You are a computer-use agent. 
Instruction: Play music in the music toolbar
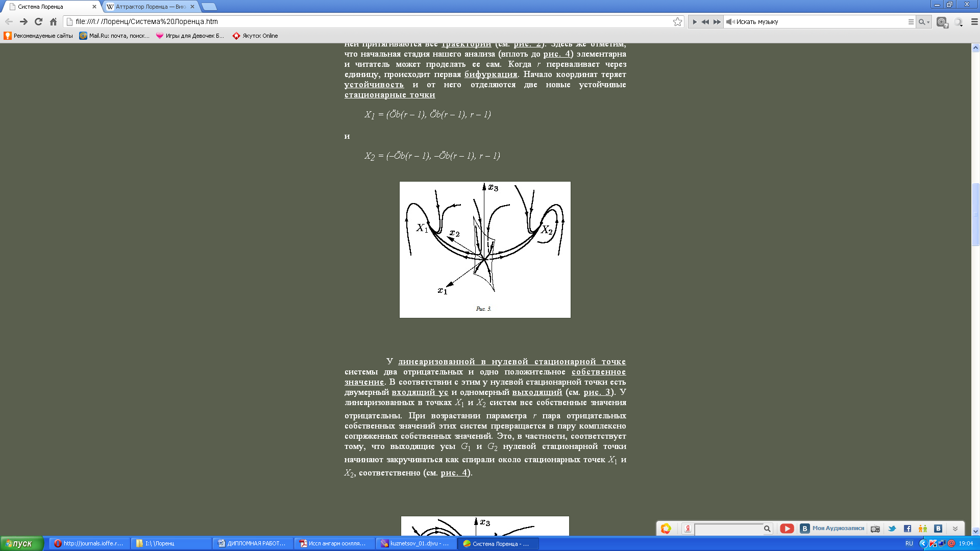click(x=695, y=22)
